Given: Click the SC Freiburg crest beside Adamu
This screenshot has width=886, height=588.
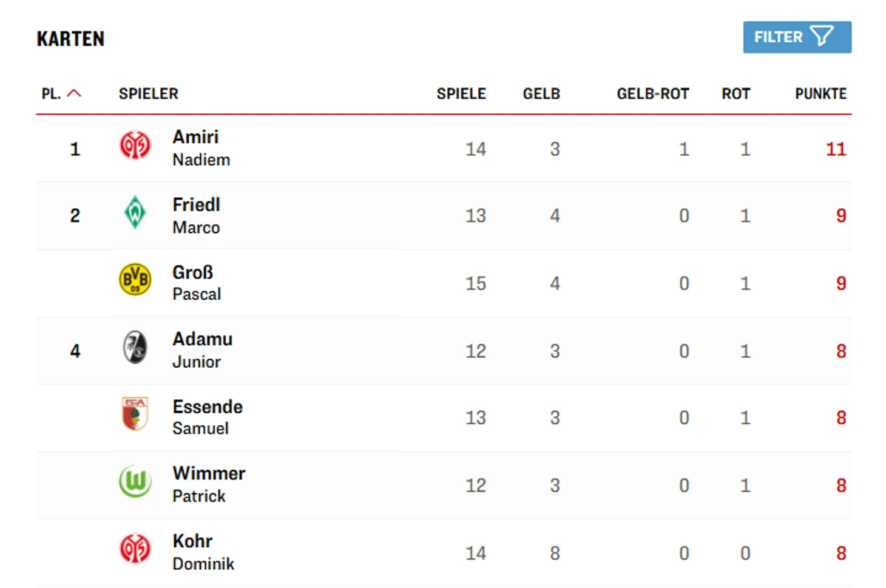Looking at the screenshot, I should (135, 347).
